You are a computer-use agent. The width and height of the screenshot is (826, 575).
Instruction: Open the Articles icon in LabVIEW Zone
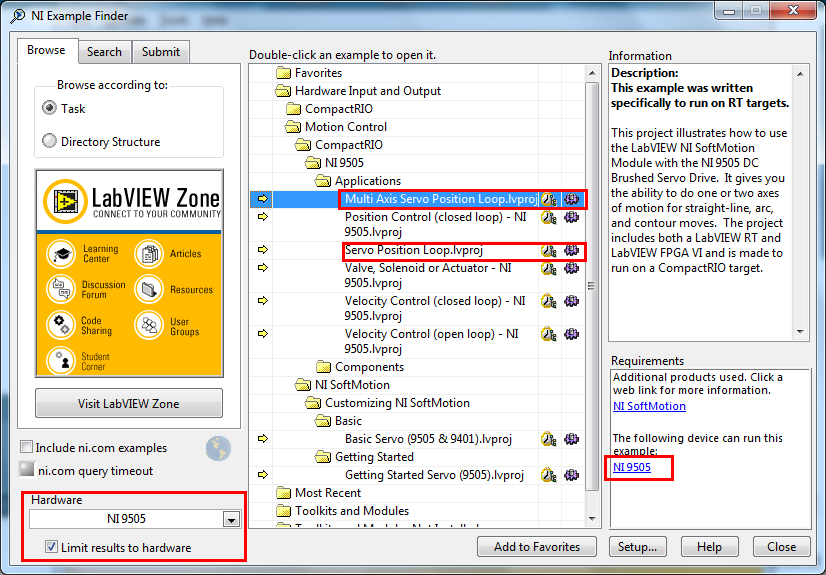coord(149,253)
